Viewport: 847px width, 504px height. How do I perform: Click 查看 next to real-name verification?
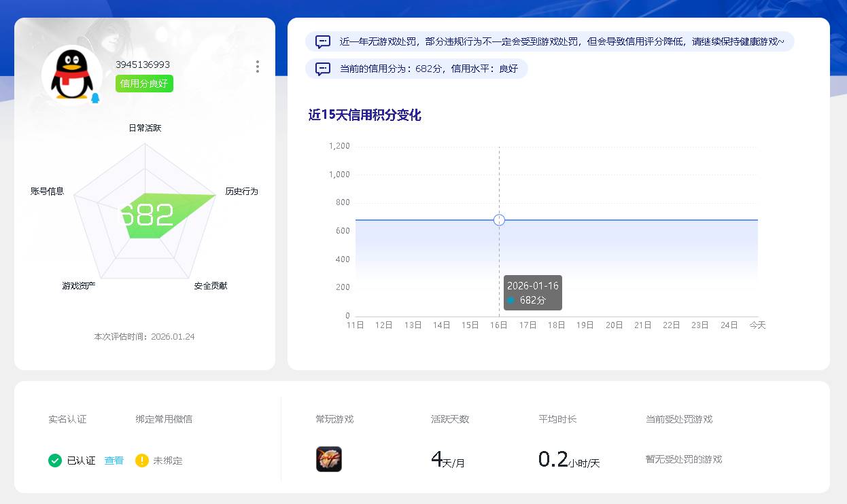tap(114, 460)
